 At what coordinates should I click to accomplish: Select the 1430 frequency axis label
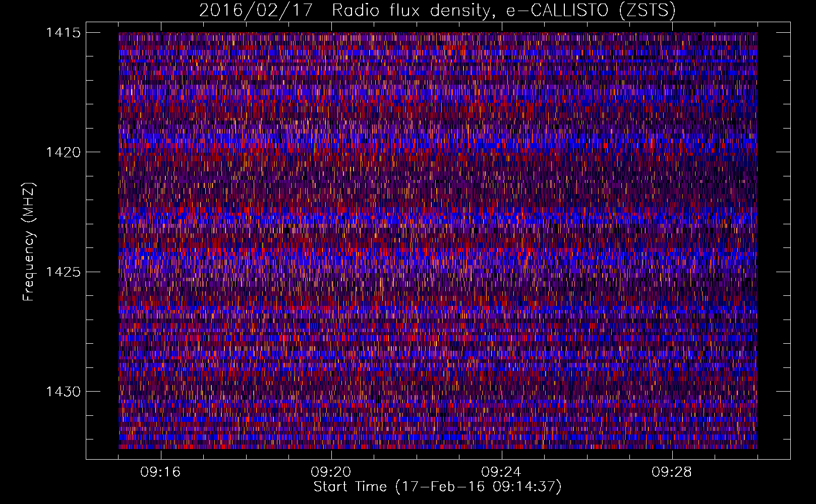point(63,392)
